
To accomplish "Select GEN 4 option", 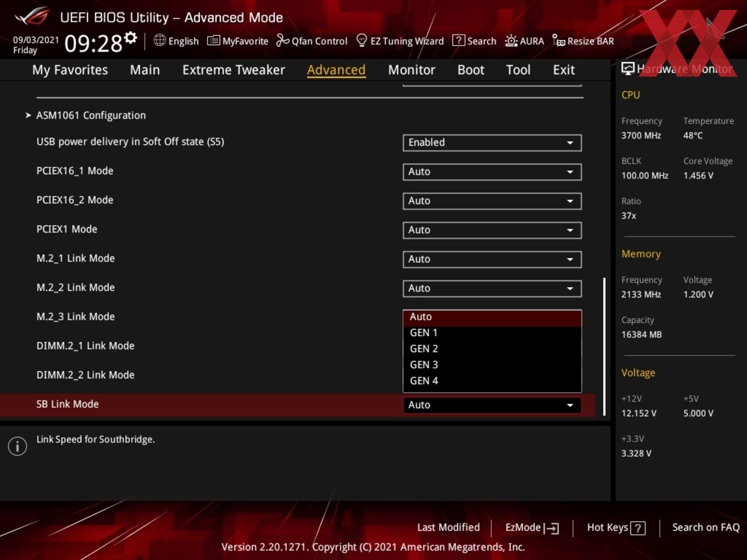I will click(x=492, y=380).
